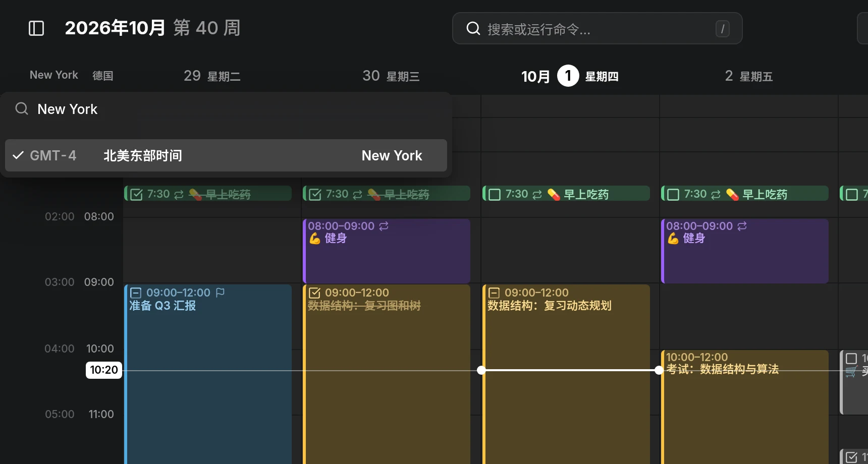This screenshot has height=464, width=868.
Task: Check Friday's 7:30 早上吃药 task
Action: pyautogui.click(x=673, y=194)
